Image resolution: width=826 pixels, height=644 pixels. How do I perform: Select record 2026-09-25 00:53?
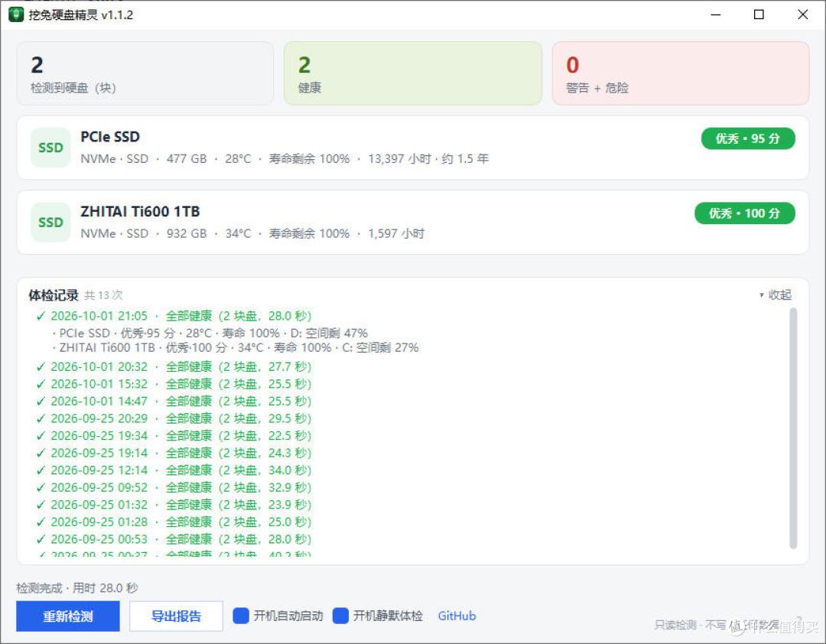click(174, 539)
